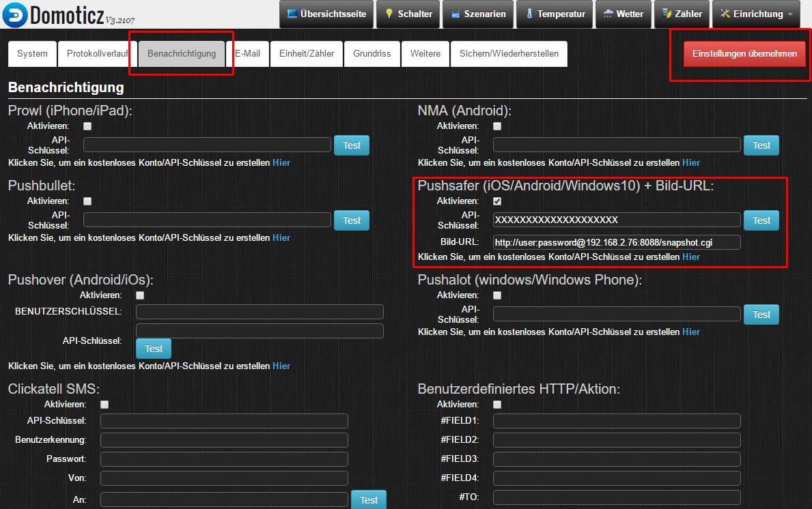The width and height of the screenshot is (812, 509).
Task: Open the Wetter page
Action: click(624, 14)
